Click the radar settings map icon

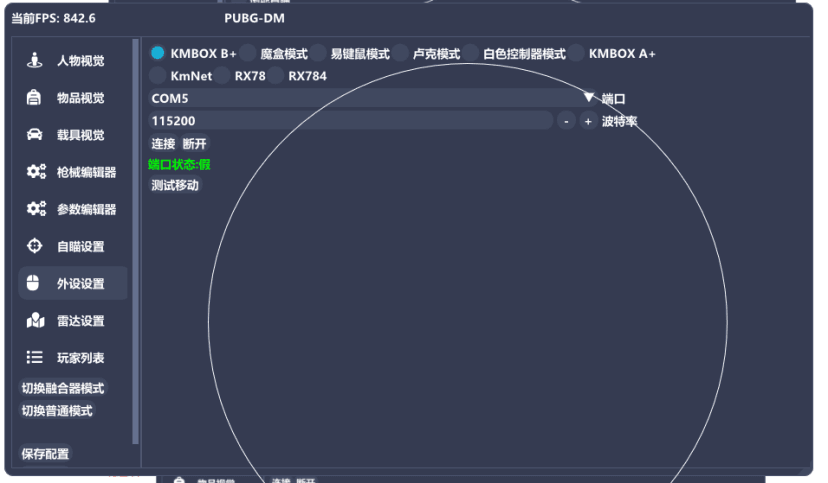[35, 320]
